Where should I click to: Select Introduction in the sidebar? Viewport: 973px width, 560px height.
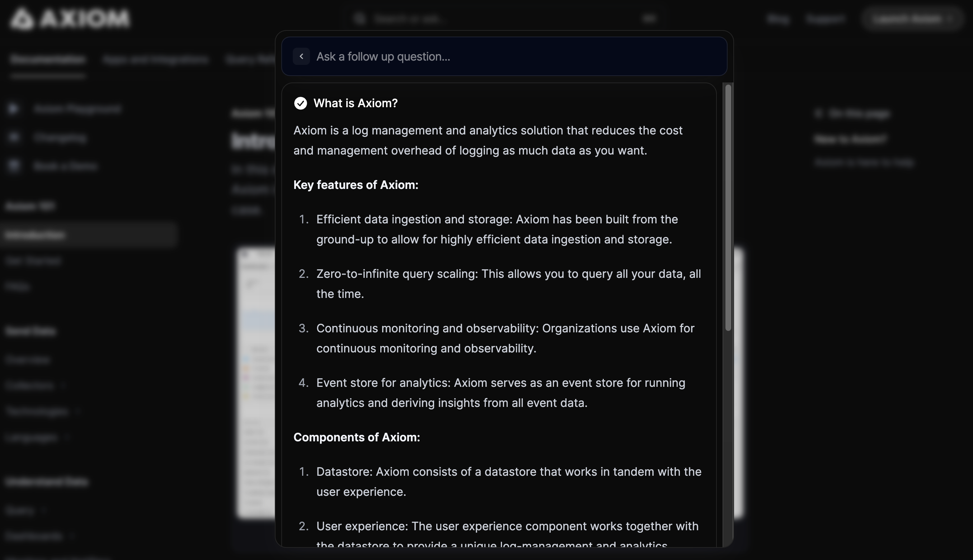coord(89,234)
